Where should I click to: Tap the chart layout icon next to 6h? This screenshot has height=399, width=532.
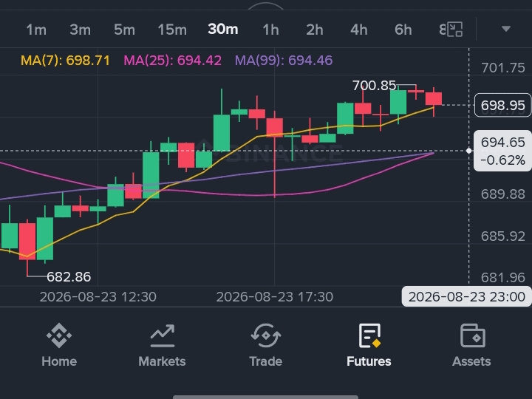pyautogui.click(x=454, y=30)
